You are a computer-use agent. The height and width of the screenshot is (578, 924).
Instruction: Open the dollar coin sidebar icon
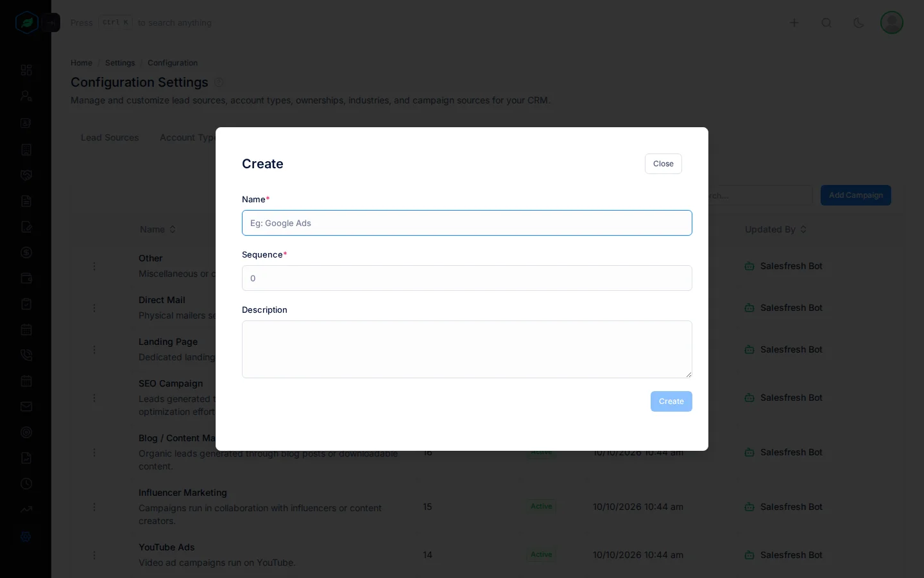(26, 252)
